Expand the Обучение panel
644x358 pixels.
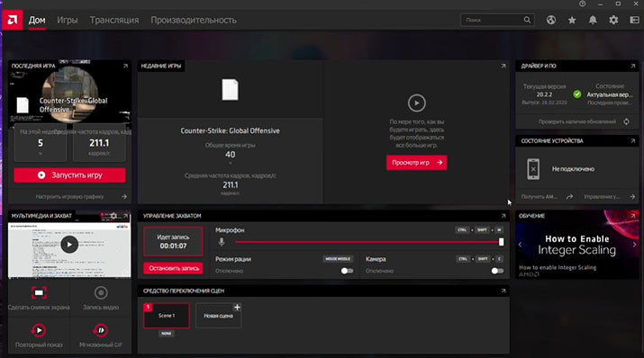(x=633, y=216)
